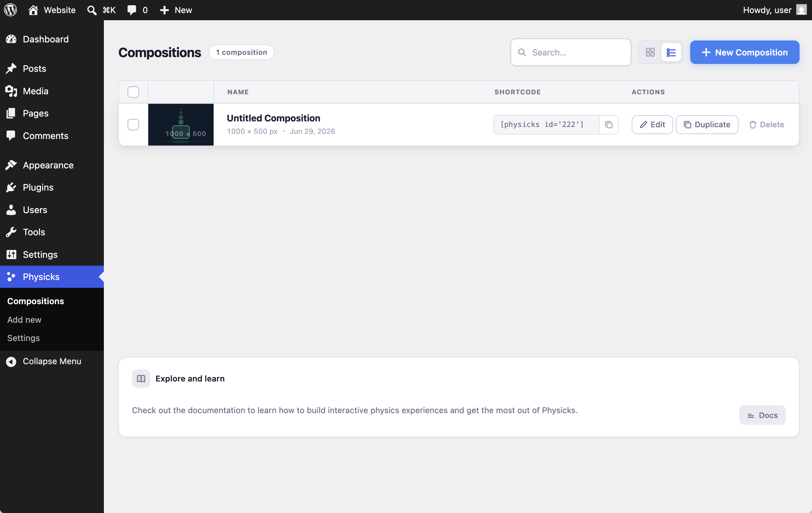The width and height of the screenshot is (812, 513).
Task: Tick the select-all checkbox in table header
Action: click(133, 92)
